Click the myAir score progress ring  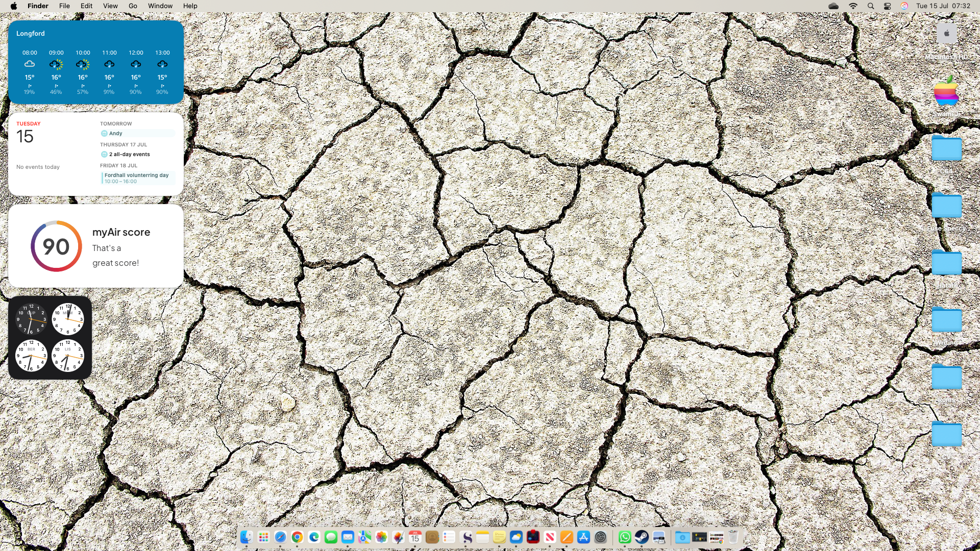point(56,246)
